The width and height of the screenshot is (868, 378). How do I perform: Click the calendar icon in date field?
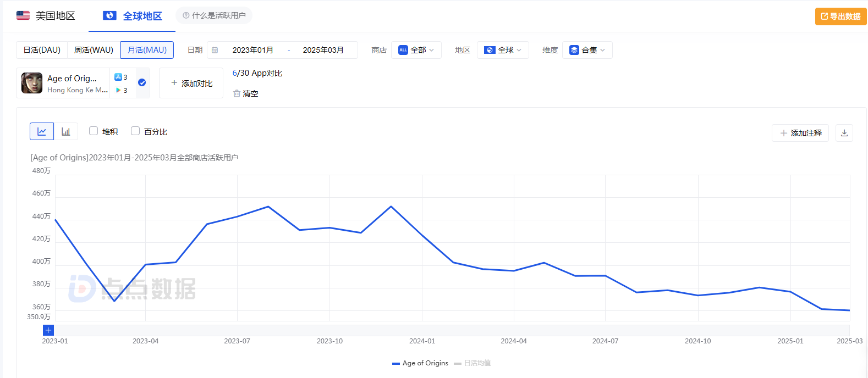215,50
